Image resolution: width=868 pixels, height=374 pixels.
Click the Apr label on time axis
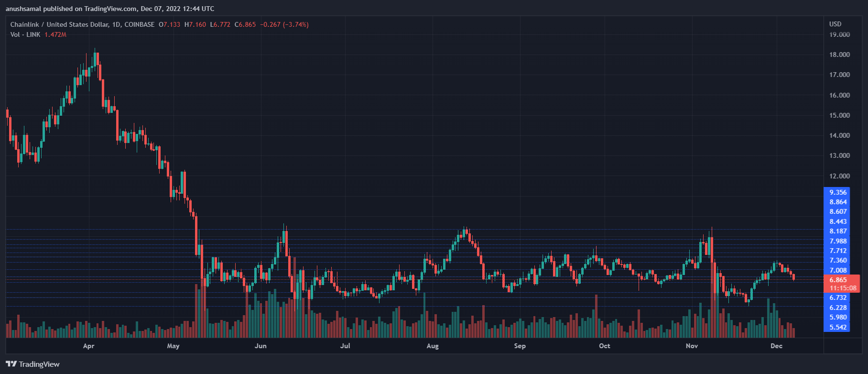88,346
